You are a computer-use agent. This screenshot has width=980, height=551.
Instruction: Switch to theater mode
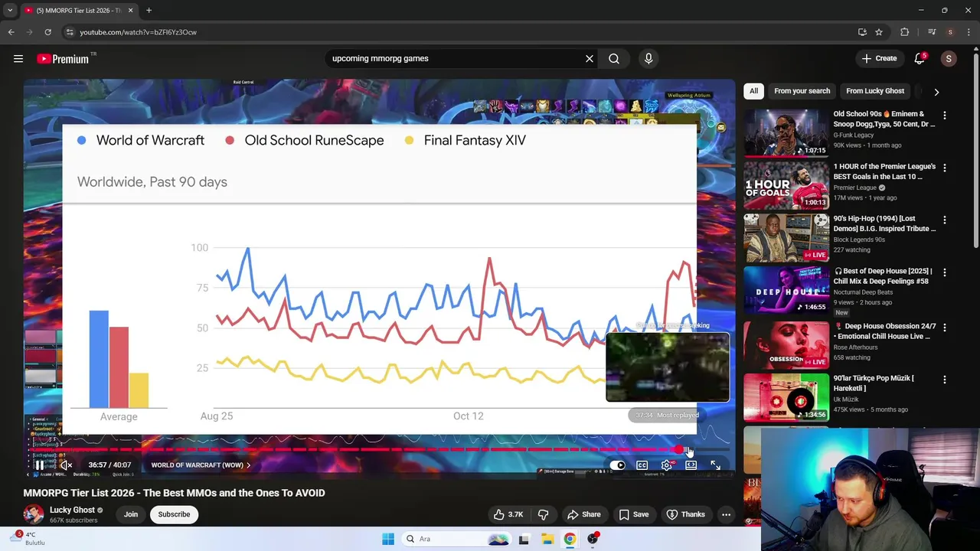691,465
